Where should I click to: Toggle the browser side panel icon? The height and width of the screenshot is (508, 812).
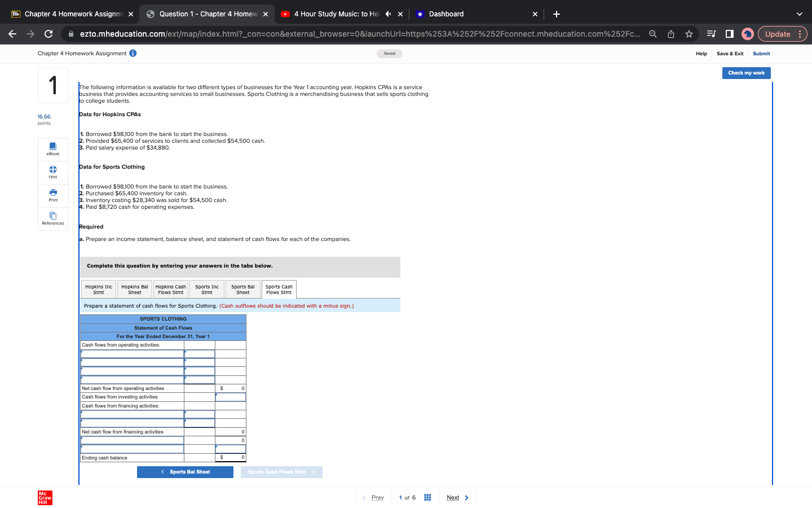point(730,34)
